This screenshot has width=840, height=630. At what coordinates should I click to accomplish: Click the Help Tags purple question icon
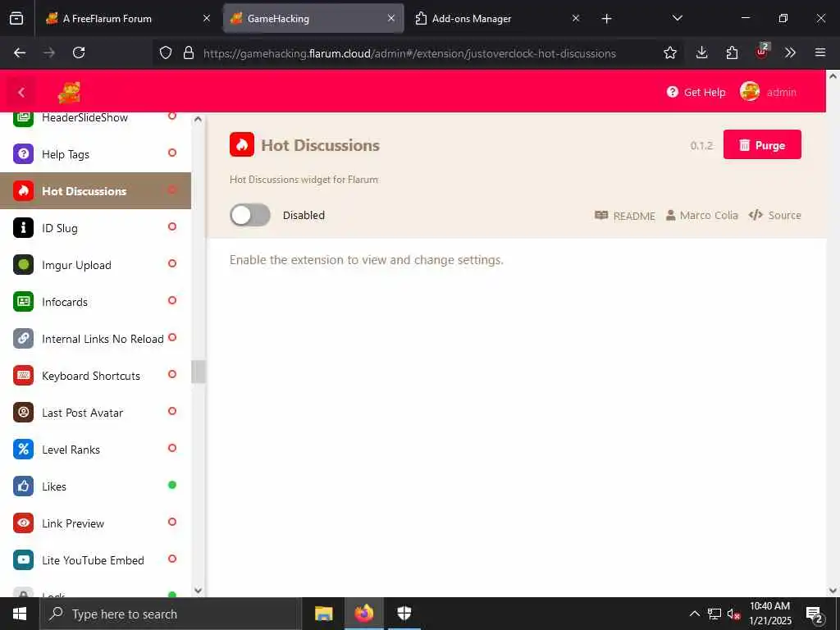coord(23,153)
